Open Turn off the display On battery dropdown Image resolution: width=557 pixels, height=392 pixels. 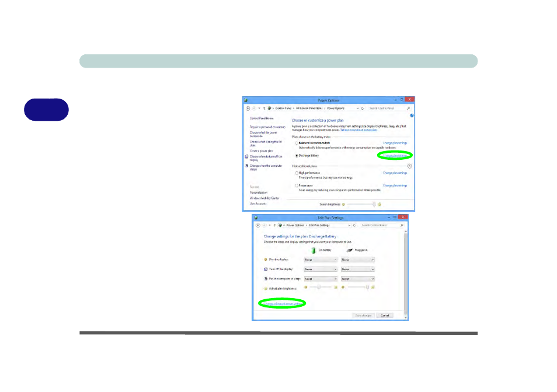coord(321,269)
